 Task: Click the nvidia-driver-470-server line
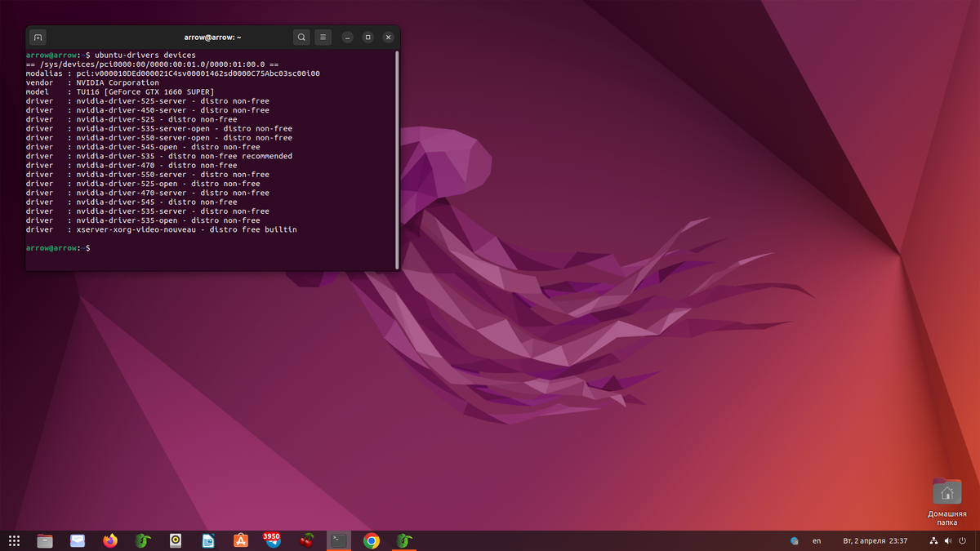pyautogui.click(x=148, y=193)
